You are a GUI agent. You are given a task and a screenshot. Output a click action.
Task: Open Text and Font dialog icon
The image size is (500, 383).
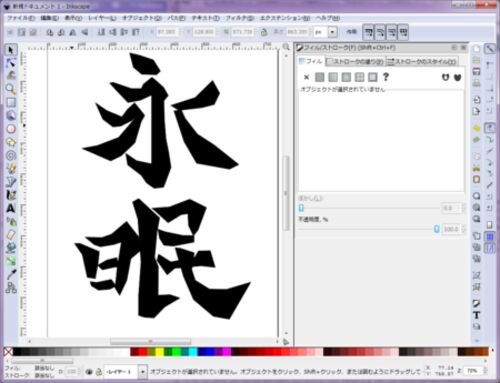pos(477,315)
